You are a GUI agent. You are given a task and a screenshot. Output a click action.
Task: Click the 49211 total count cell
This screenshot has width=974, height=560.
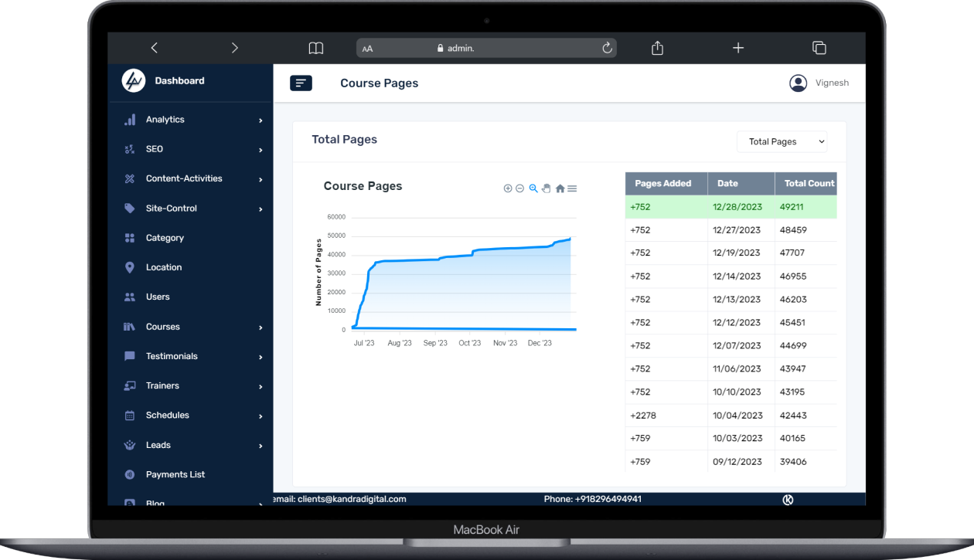[806, 207]
